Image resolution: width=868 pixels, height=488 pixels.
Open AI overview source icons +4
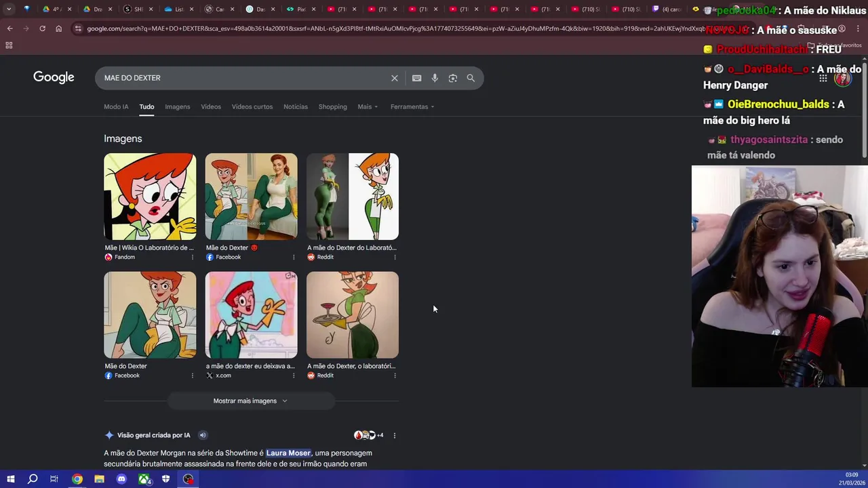(x=369, y=435)
